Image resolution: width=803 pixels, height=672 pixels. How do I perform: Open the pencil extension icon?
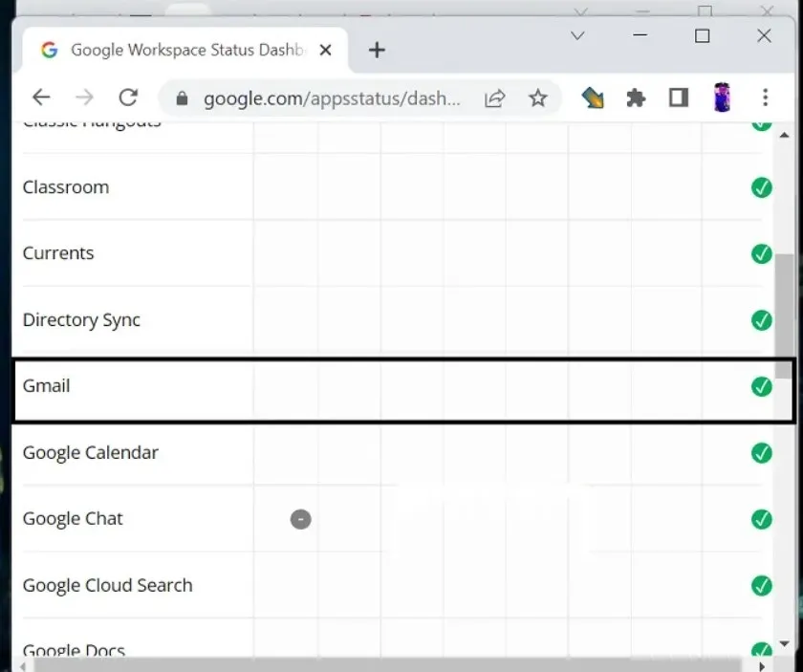592,98
